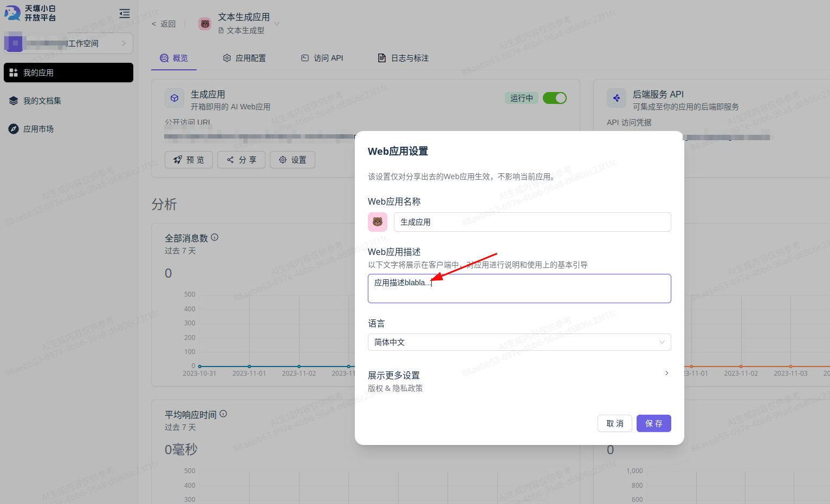Switch to the 日志与标注 tab
The width and height of the screenshot is (830, 504).
point(404,58)
